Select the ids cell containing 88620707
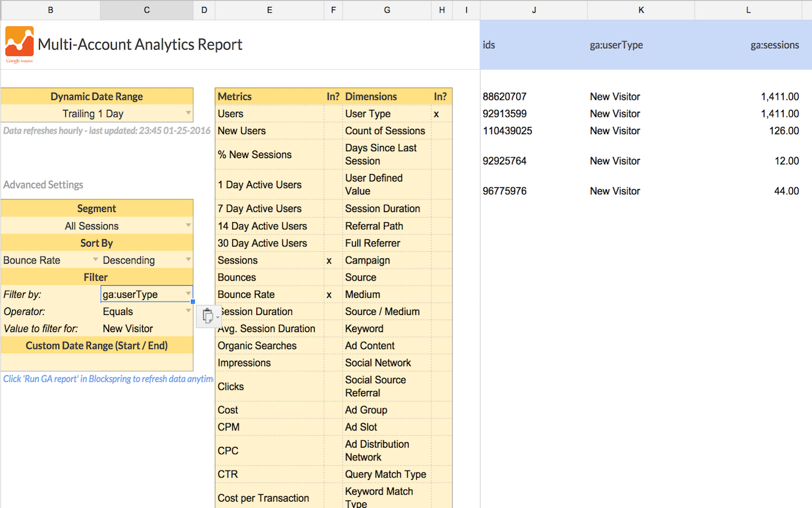 click(506, 97)
